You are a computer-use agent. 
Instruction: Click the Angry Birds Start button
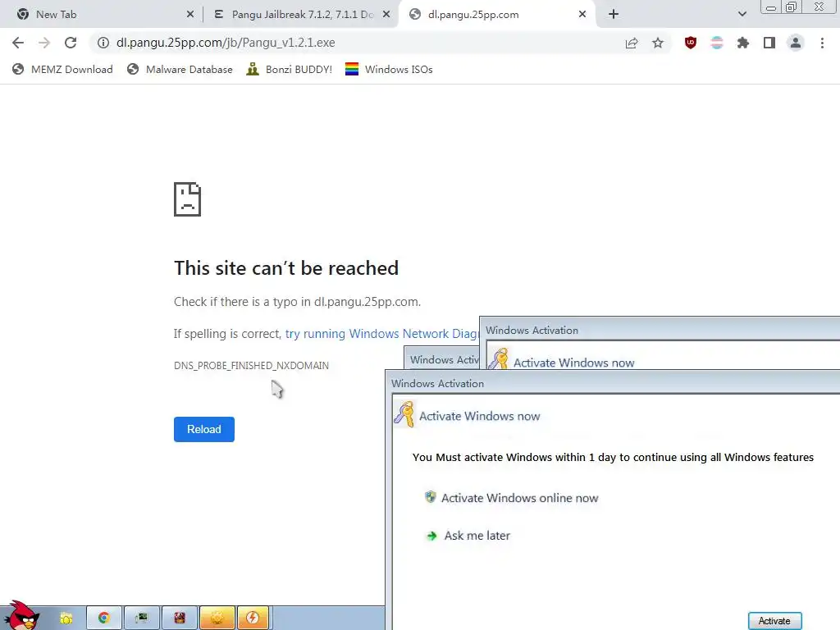[21, 615]
